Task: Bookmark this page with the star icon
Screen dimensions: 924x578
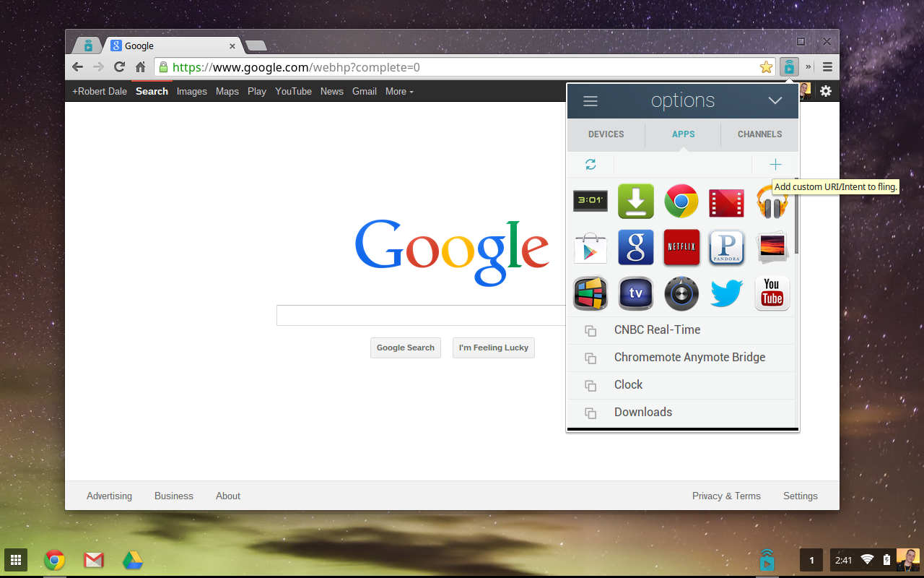Action: (x=766, y=67)
